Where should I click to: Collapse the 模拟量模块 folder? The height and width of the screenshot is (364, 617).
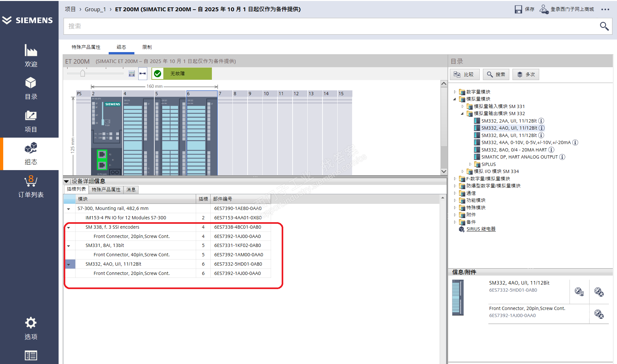click(x=455, y=99)
